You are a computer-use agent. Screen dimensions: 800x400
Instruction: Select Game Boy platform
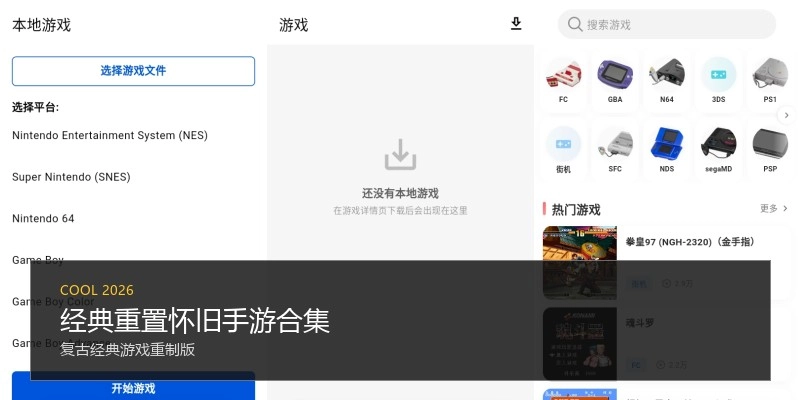pyautogui.click(x=38, y=260)
